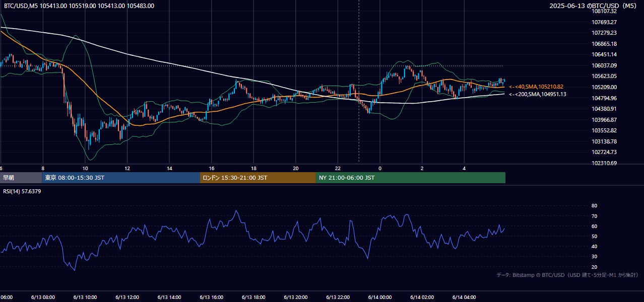Click the 6/13 22:00 time axis label
Screen dimensions: 644x302
point(338,297)
